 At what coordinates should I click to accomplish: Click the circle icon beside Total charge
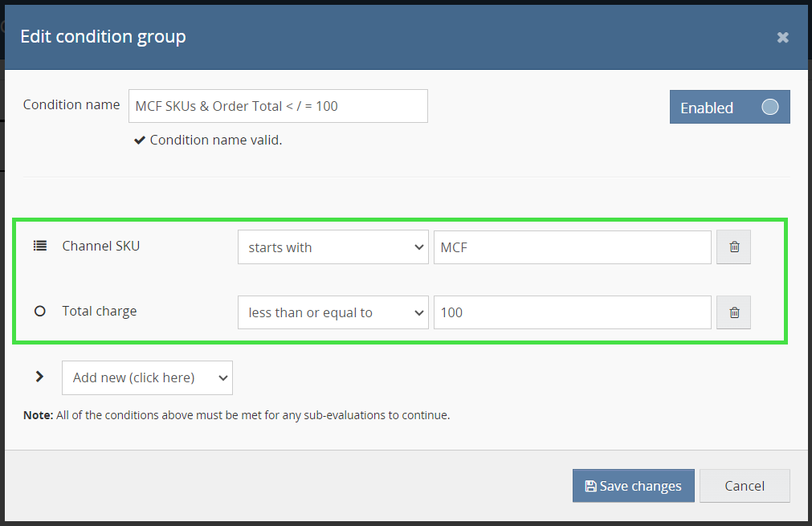pyautogui.click(x=39, y=312)
